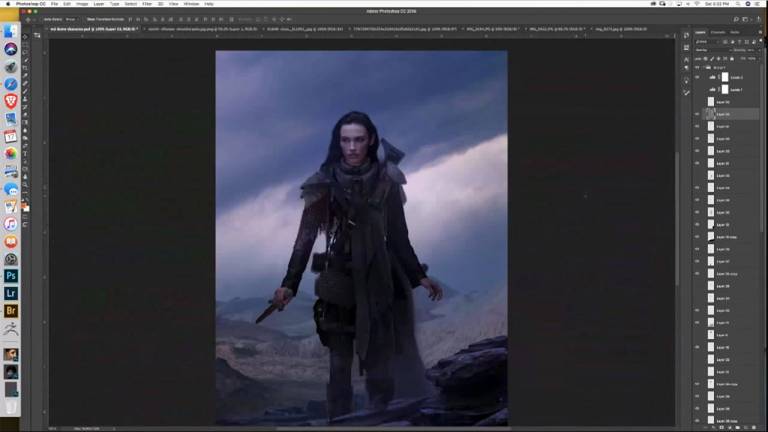Click the canvas vertical scrollbar
768x432 pixels.
[x=677, y=218]
